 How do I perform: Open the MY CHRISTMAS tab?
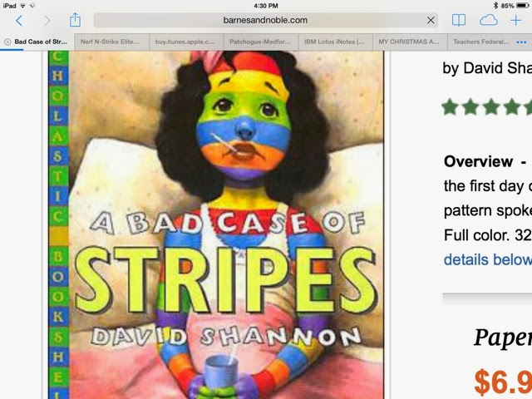click(x=410, y=42)
